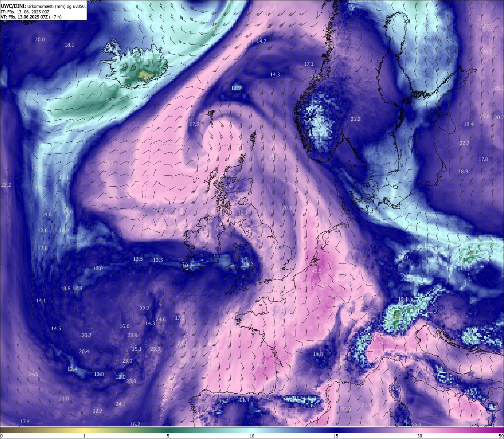This screenshot has width=504, height=439.
Task: Select the 14.5 value in the Atlantic
Action: click(x=56, y=329)
